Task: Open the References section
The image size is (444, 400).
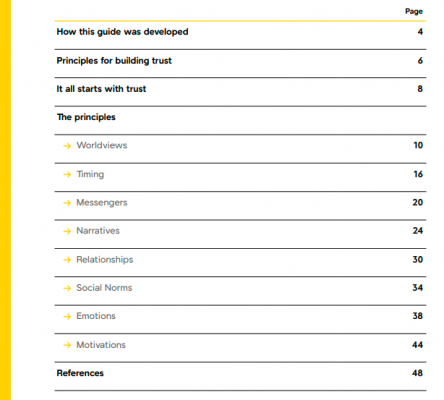Action: click(80, 373)
